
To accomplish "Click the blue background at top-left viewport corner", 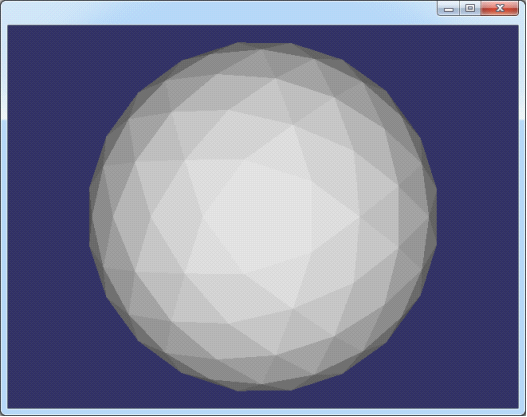I will [20, 37].
